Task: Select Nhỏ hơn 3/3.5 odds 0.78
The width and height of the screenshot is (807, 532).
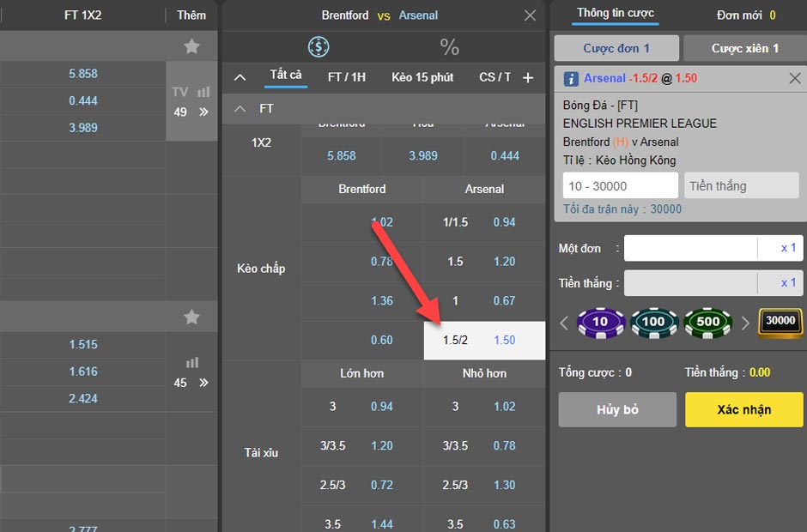Action: 484,445
